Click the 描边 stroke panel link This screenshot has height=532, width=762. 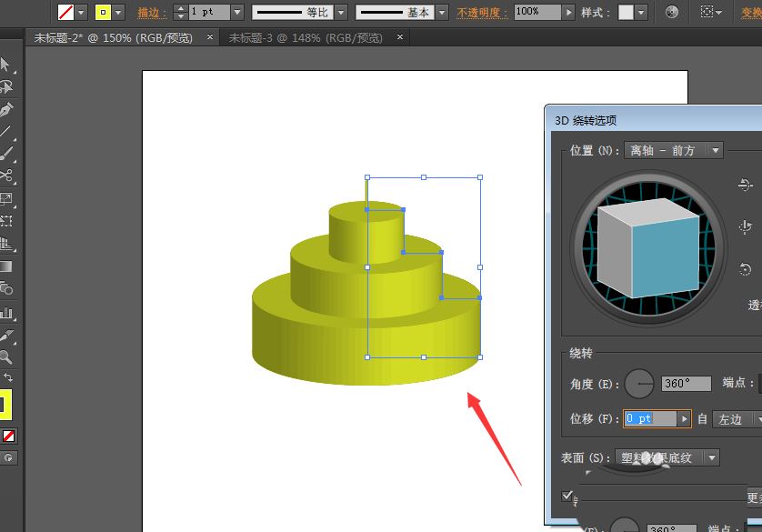pyautogui.click(x=151, y=13)
